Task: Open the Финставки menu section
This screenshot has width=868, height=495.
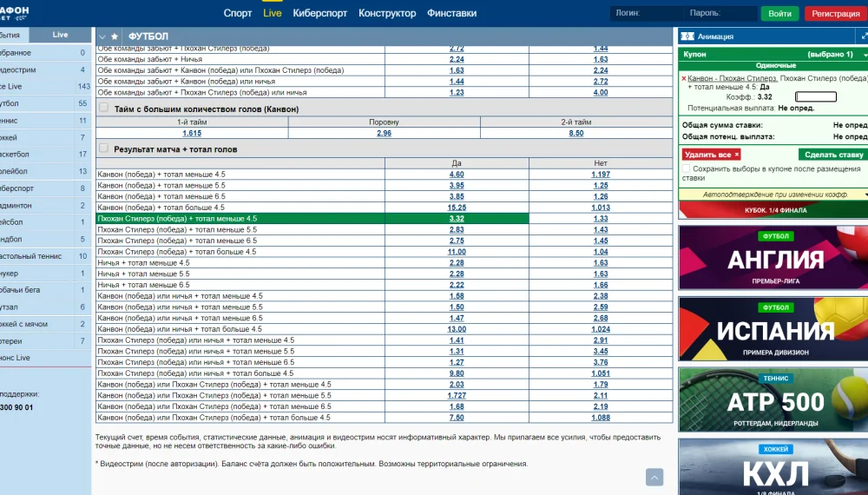Action: pyautogui.click(x=453, y=13)
